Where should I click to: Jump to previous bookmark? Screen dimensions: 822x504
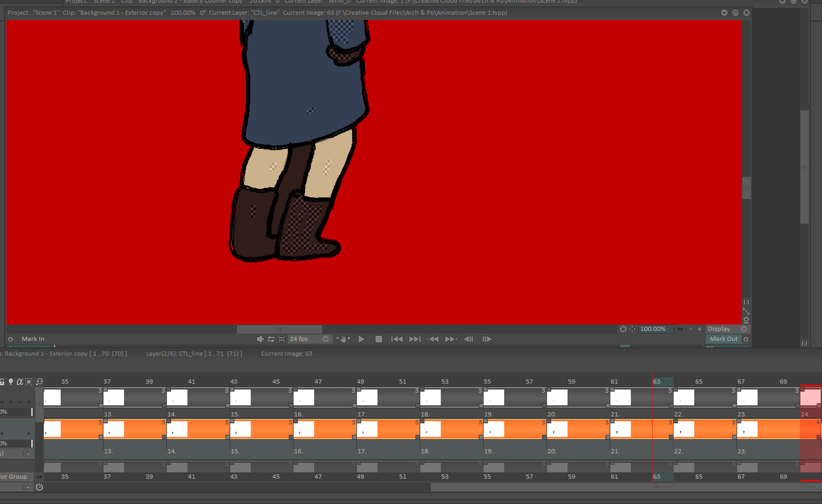pos(433,339)
